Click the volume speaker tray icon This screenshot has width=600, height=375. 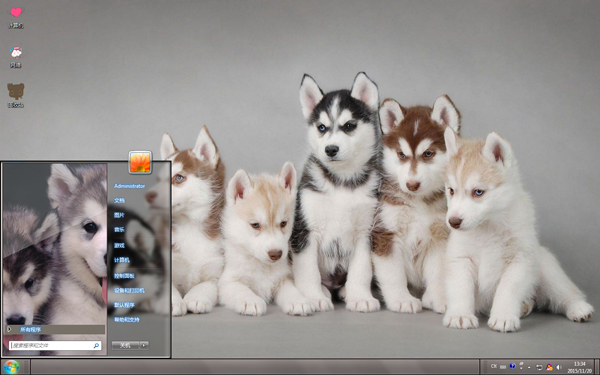559,367
